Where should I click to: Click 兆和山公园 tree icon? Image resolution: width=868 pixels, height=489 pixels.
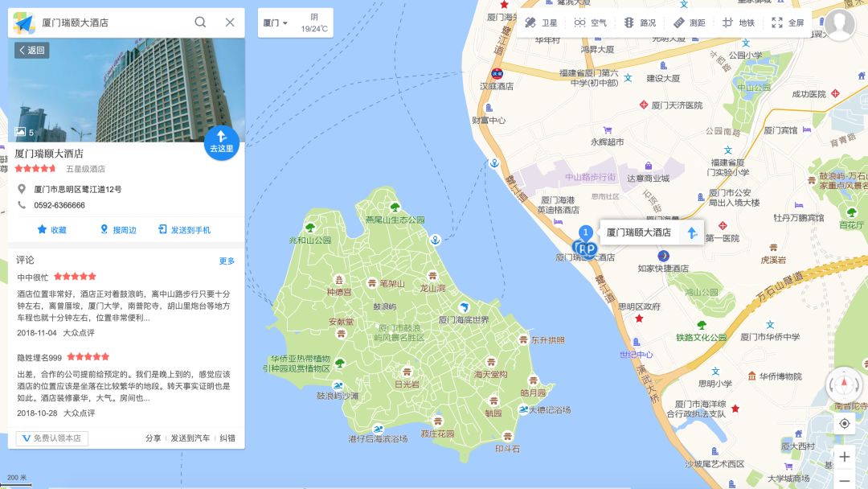tap(310, 228)
